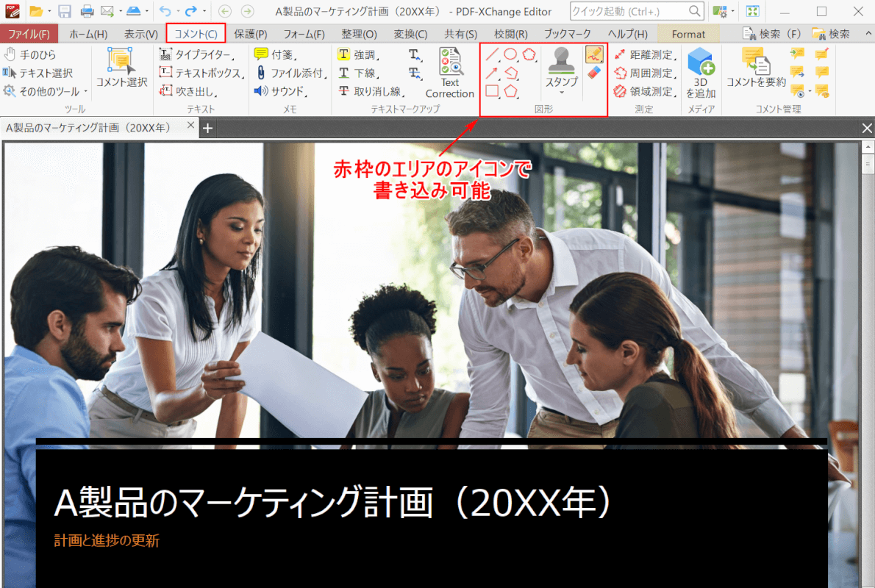
Task: Select the Oval shape tool
Action: click(510, 54)
